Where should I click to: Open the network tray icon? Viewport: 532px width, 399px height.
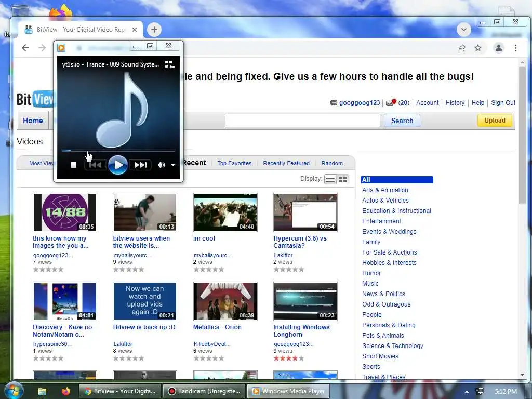[480, 391]
